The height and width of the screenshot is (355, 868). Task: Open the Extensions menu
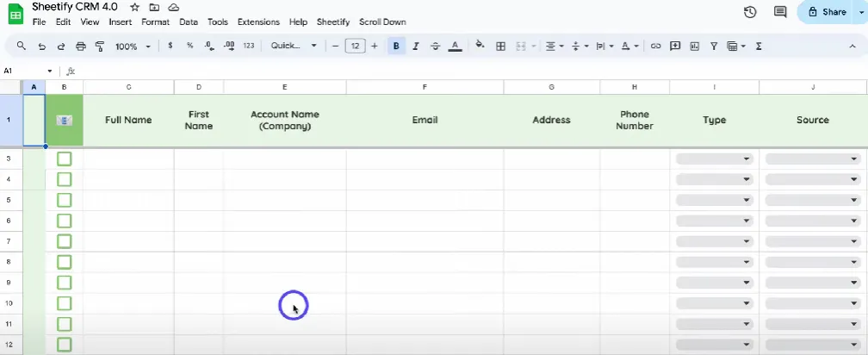[x=258, y=22]
